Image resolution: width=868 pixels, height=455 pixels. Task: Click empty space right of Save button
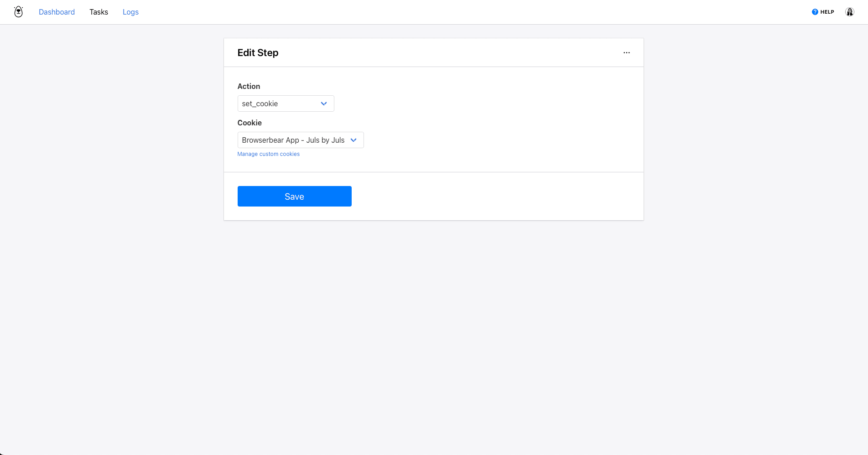479,196
